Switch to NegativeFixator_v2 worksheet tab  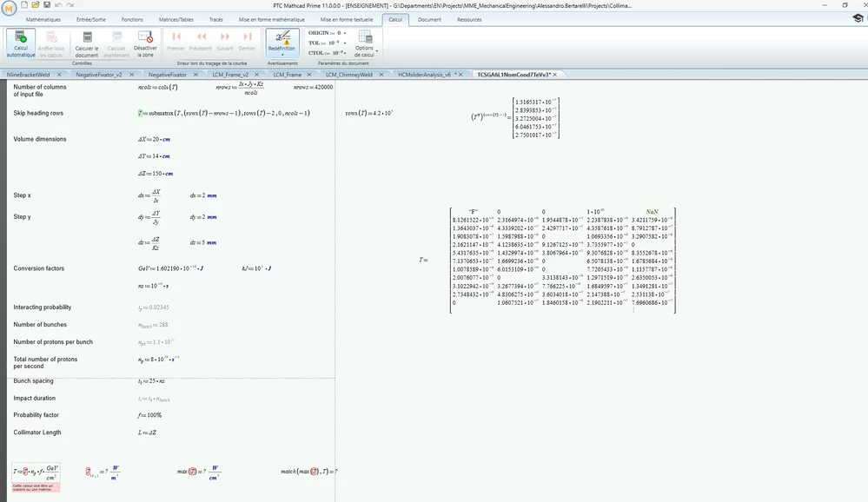tap(98, 75)
